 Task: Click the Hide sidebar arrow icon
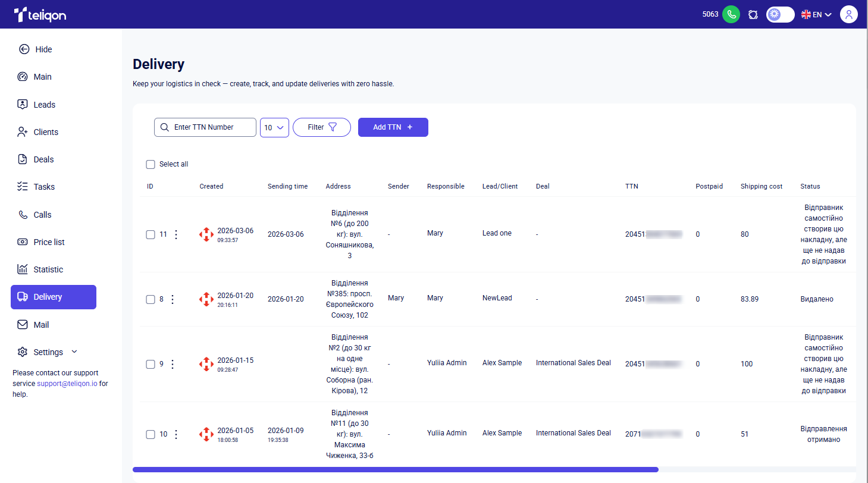pos(24,49)
